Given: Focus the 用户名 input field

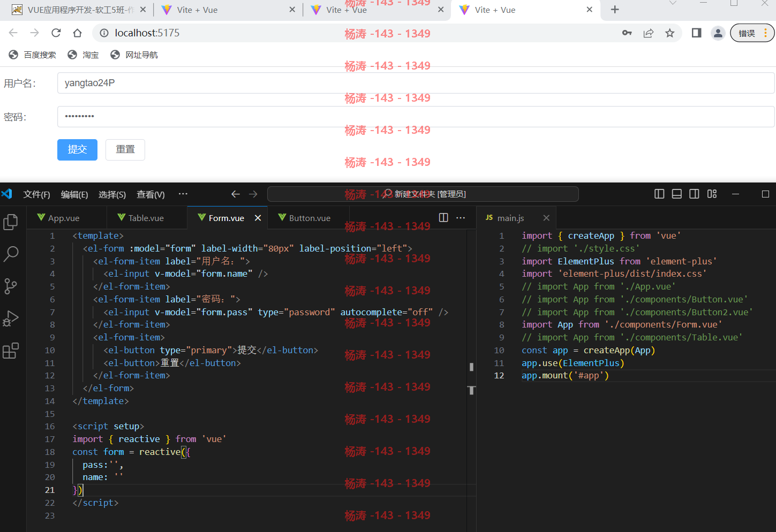Looking at the screenshot, I should pyautogui.click(x=416, y=83).
